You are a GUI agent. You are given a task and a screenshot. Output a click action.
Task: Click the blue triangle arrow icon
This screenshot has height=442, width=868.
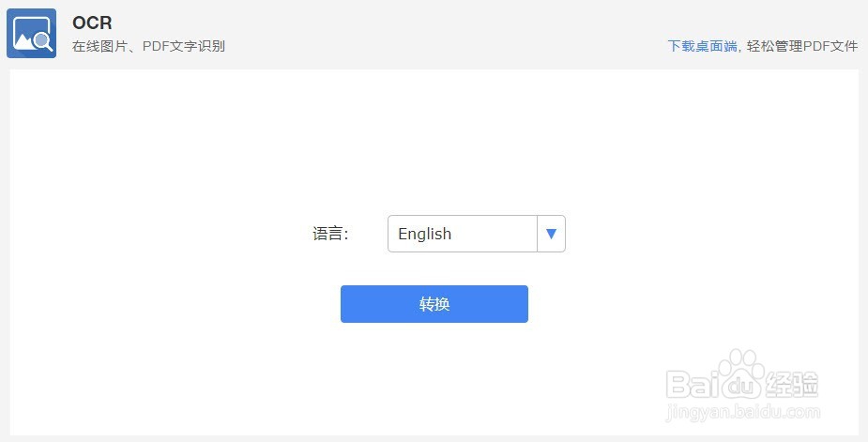pos(551,234)
